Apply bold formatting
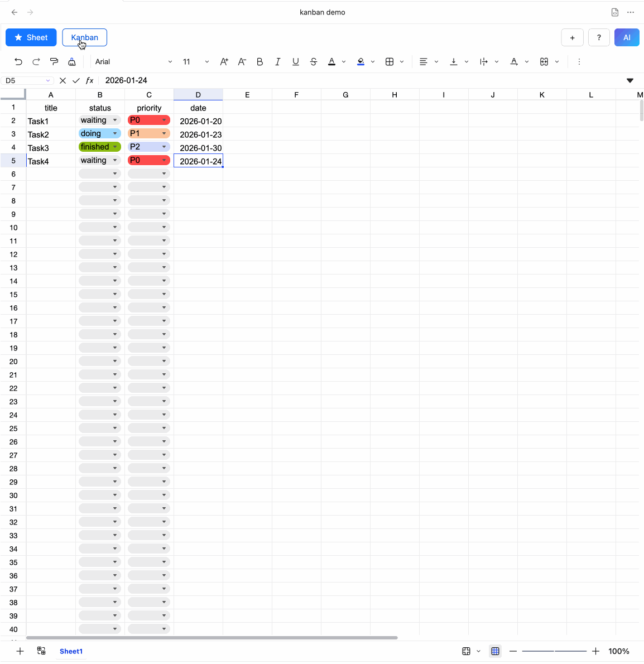 click(x=259, y=61)
